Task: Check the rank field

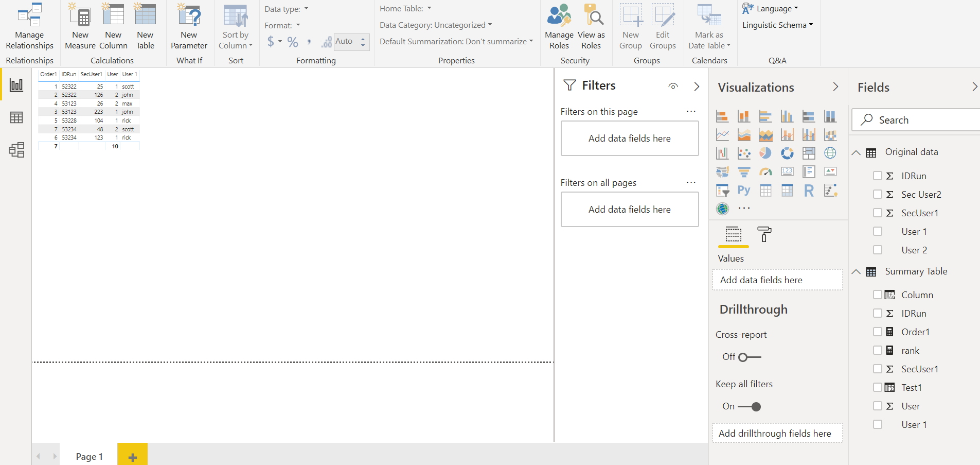Action: click(x=878, y=350)
